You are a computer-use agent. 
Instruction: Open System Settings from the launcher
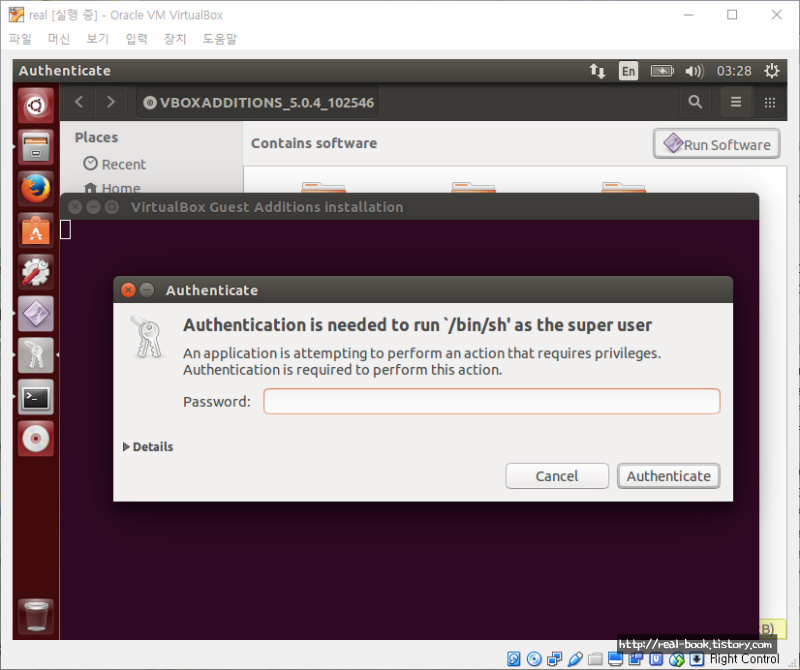coord(36,272)
